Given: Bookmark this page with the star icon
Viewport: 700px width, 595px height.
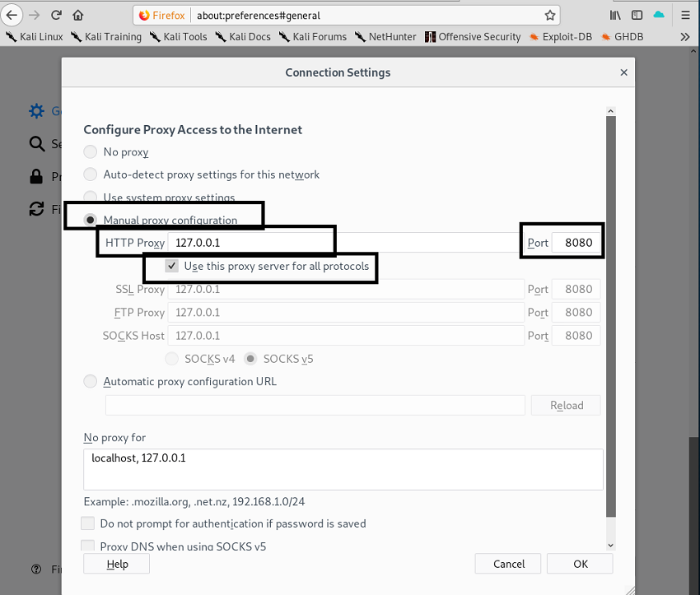Looking at the screenshot, I should coord(550,16).
